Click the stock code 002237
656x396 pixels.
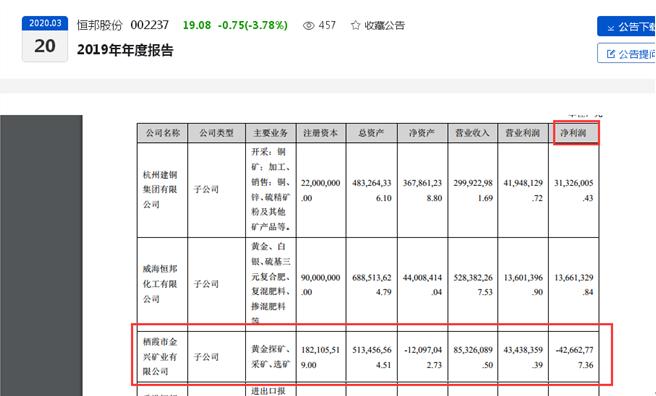pyautogui.click(x=149, y=25)
